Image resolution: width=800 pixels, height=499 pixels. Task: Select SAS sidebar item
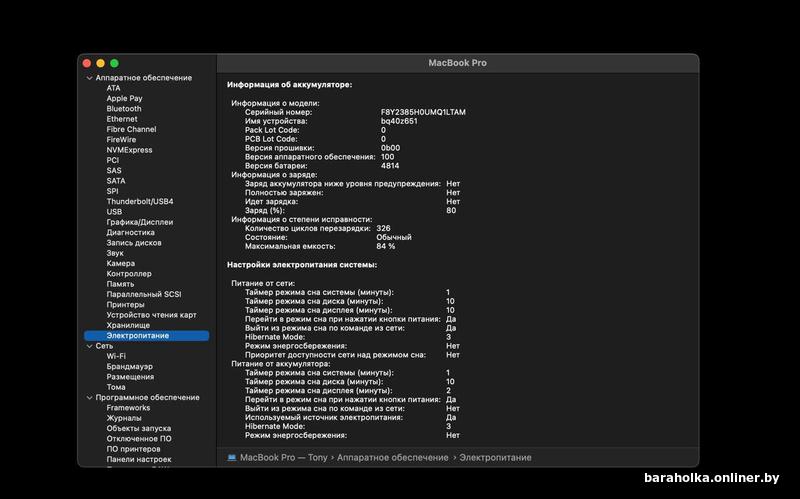click(x=114, y=170)
